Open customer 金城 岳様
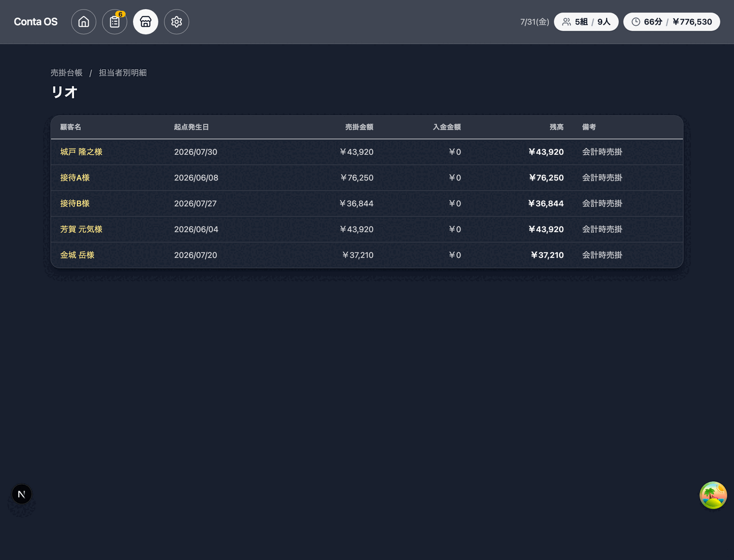The height and width of the screenshot is (560, 734). [77, 255]
